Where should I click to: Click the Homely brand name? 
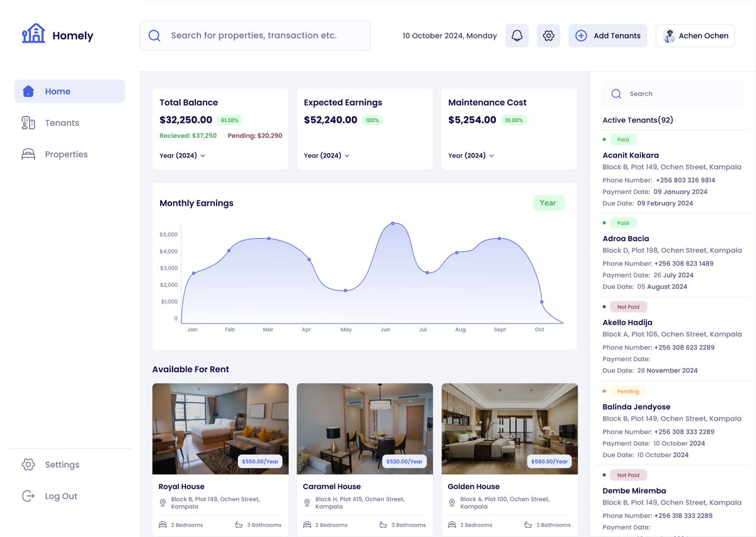pos(73,36)
